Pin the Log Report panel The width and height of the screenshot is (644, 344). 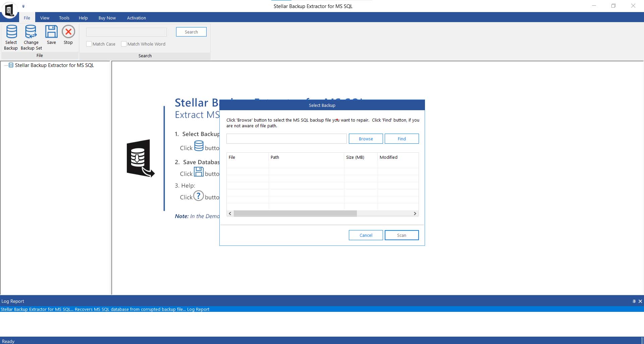(x=634, y=301)
